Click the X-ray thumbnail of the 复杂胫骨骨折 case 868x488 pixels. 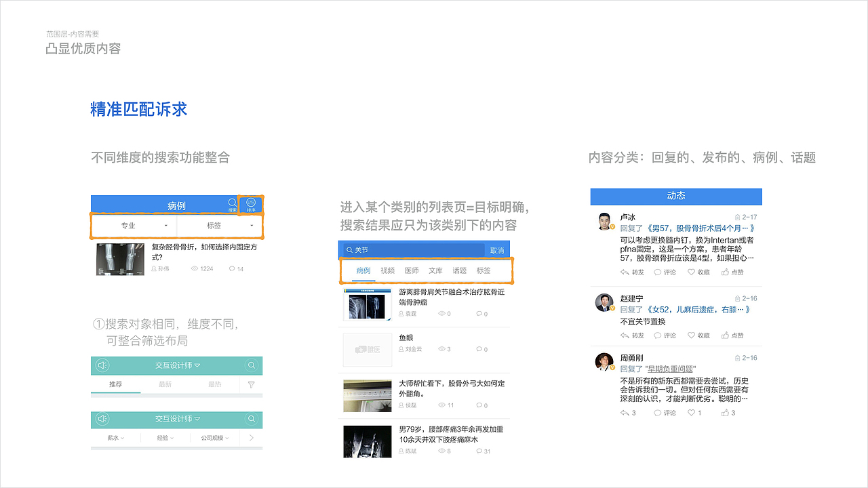click(x=120, y=259)
